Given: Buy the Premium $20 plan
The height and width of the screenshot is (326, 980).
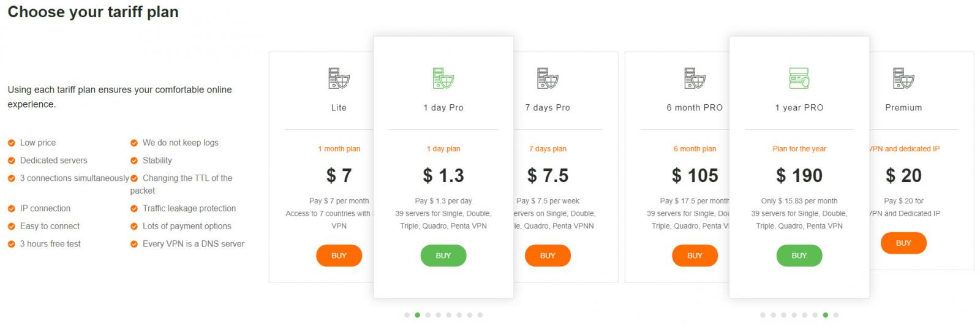Looking at the screenshot, I should 903,243.
